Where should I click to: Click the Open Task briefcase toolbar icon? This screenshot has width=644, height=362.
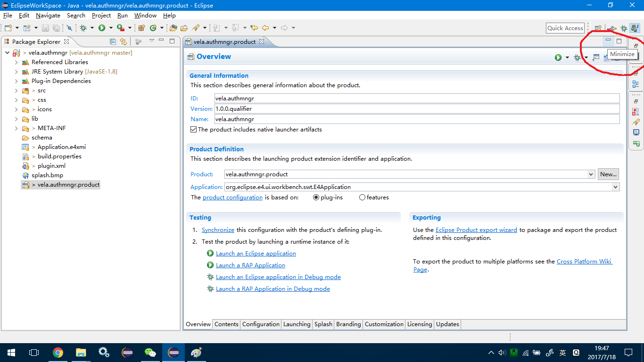point(184,28)
